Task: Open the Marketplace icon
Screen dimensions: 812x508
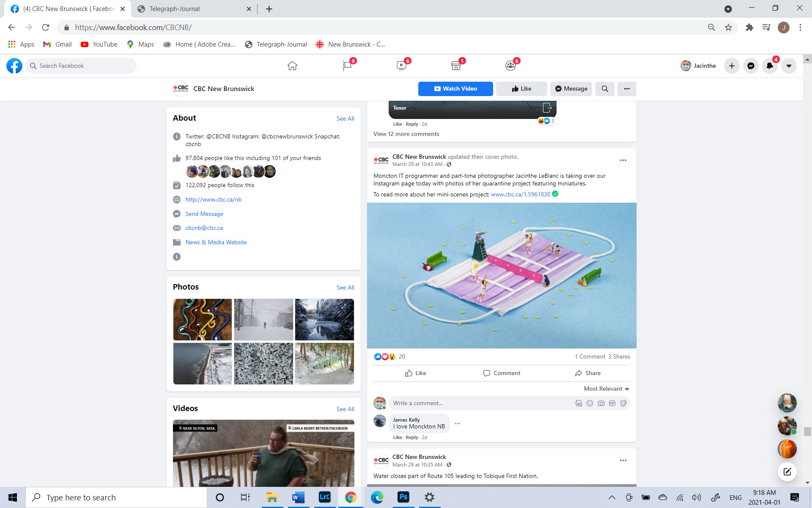Action: [456, 66]
